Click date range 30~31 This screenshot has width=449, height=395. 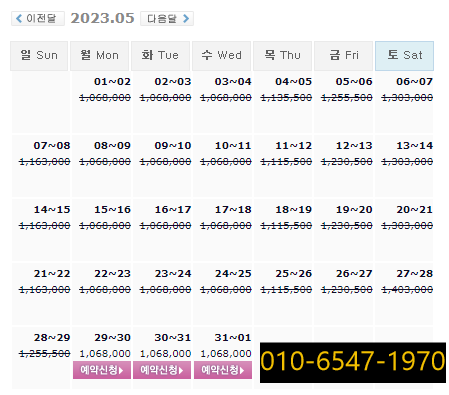(x=173, y=338)
